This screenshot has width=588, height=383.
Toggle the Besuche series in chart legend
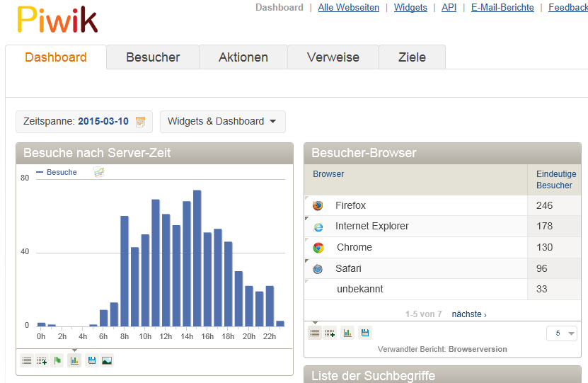coord(57,172)
